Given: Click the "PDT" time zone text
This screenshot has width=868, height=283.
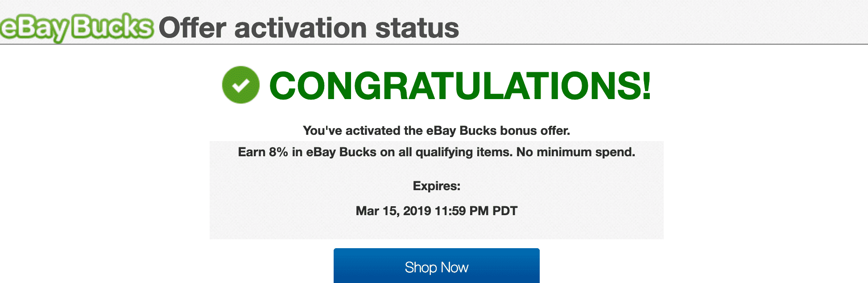Looking at the screenshot, I should (505, 211).
